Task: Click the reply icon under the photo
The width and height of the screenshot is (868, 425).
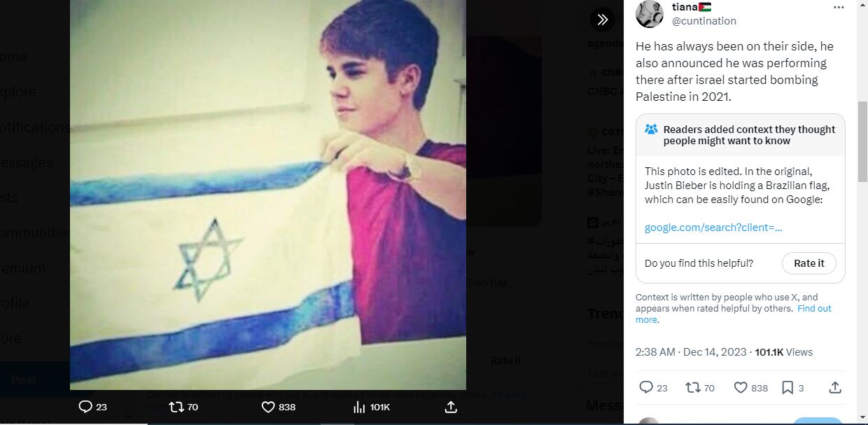Action: [85, 407]
